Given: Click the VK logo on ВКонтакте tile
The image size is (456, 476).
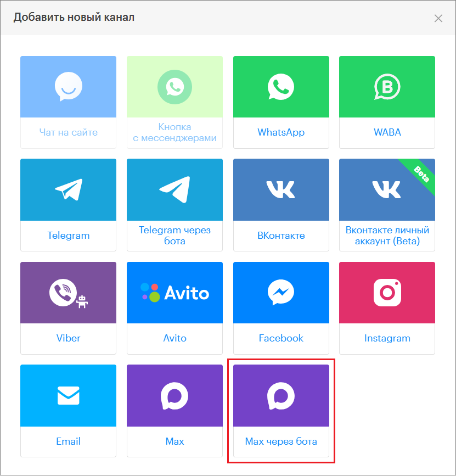Looking at the screenshot, I should point(281,189).
